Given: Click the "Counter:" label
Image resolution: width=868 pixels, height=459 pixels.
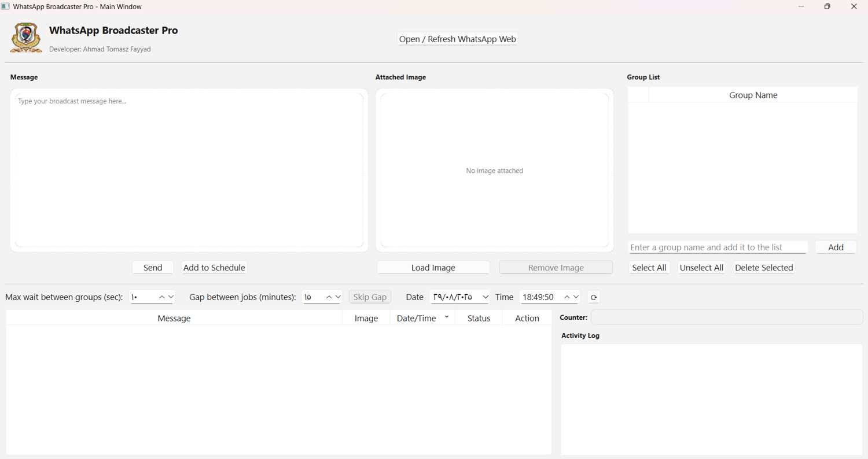Looking at the screenshot, I should [573, 317].
